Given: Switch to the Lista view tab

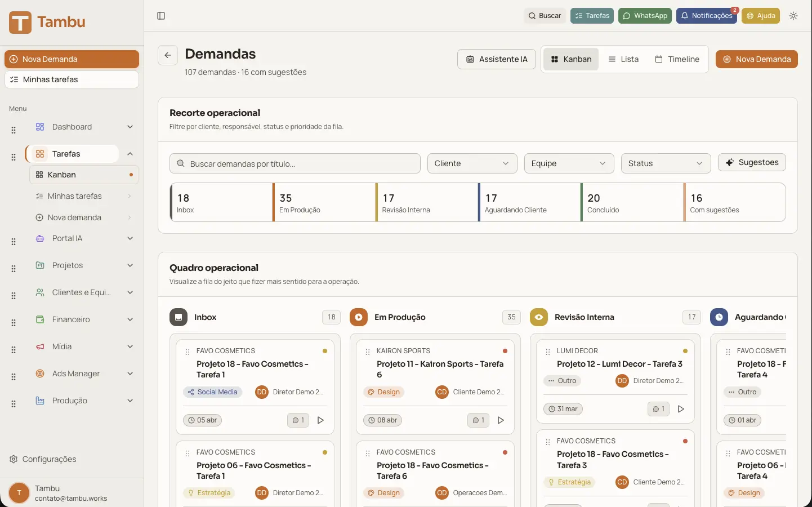Looking at the screenshot, I should tap(623, 59).
